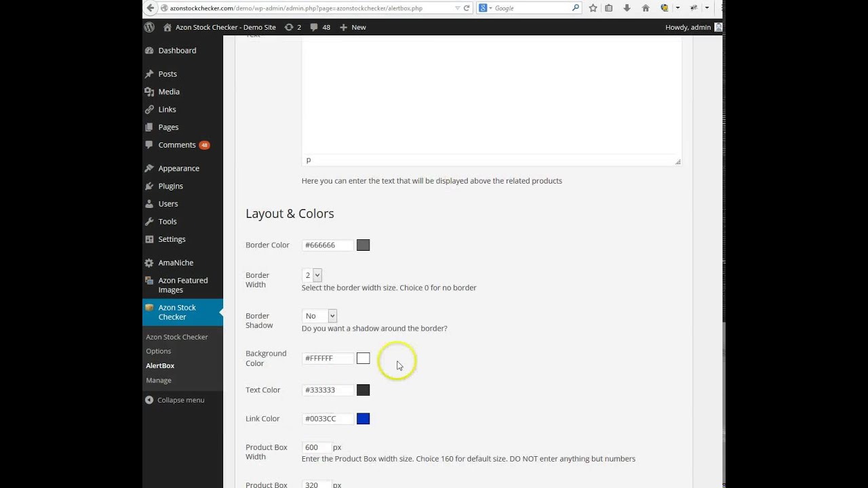Click the Tools wrench icon
The width and height of the screenshot is (868, 488).
(x=149, y=222)
